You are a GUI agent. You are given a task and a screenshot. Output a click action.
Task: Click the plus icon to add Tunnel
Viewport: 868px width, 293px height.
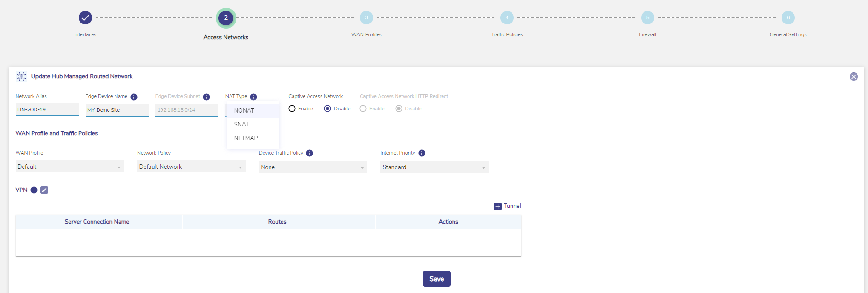tap(498, 207)
